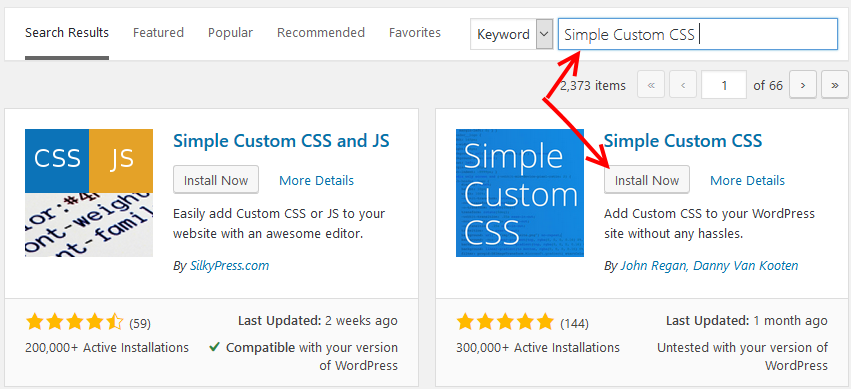Open Simple Custom CSS and JS title link

(281, 141)
